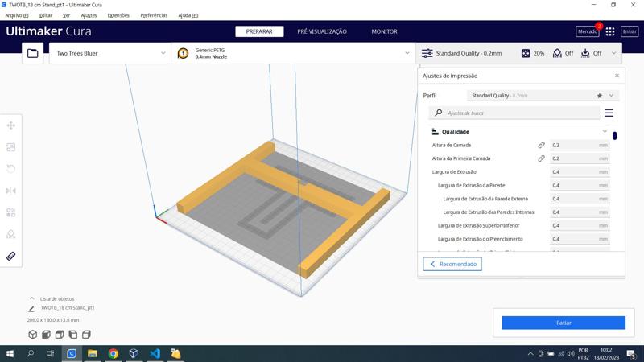Screen dimensions: 644x362
Task: Open the Two Trees Bluer printer dropdown
Action: tap(110, 53)
